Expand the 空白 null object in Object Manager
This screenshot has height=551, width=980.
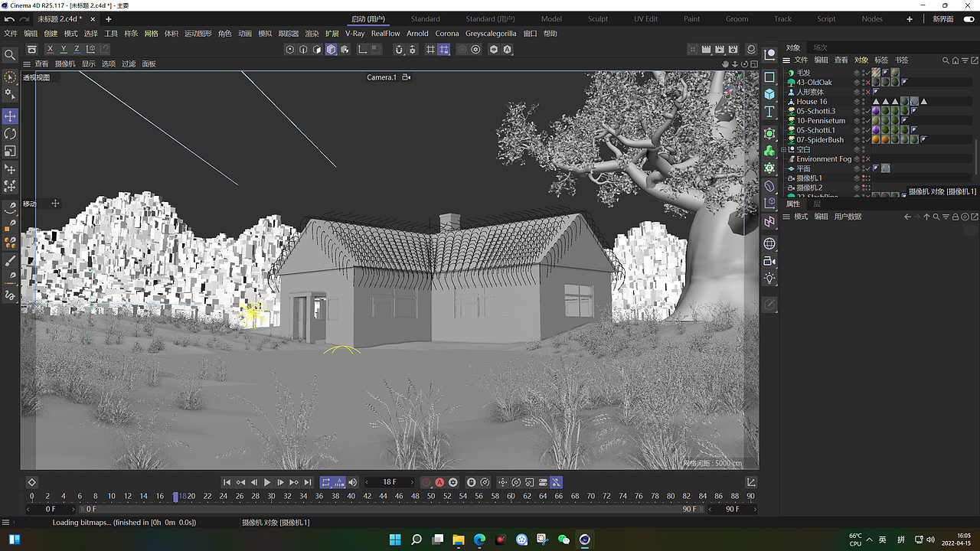(782, 149)
